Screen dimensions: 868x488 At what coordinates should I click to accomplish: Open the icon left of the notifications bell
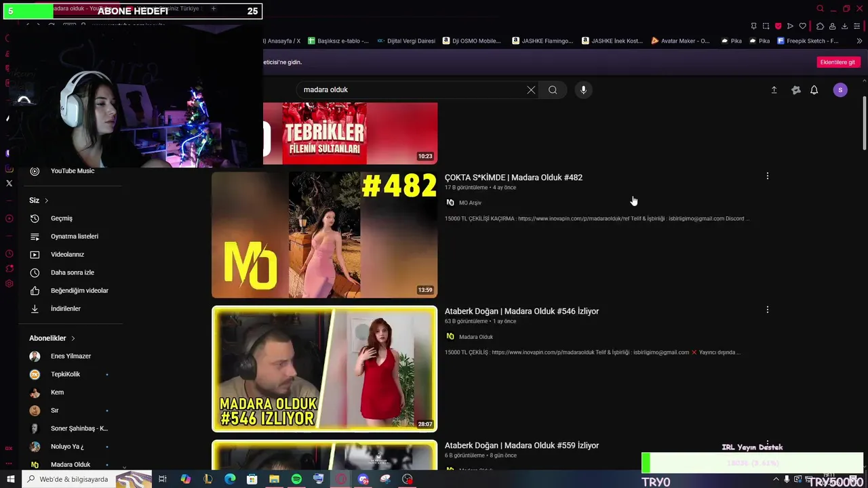796,90
